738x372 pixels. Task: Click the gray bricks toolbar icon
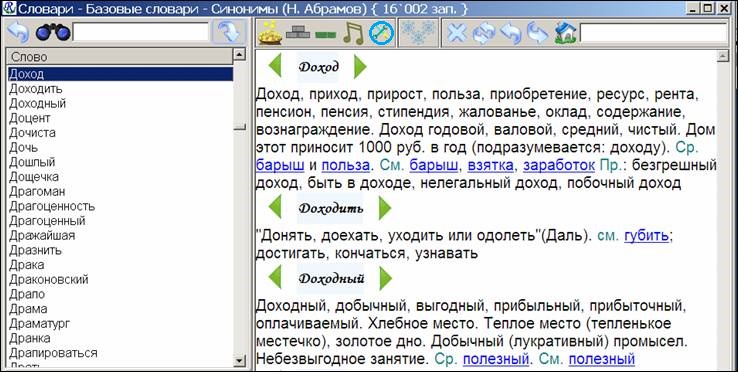pos(298,32)
